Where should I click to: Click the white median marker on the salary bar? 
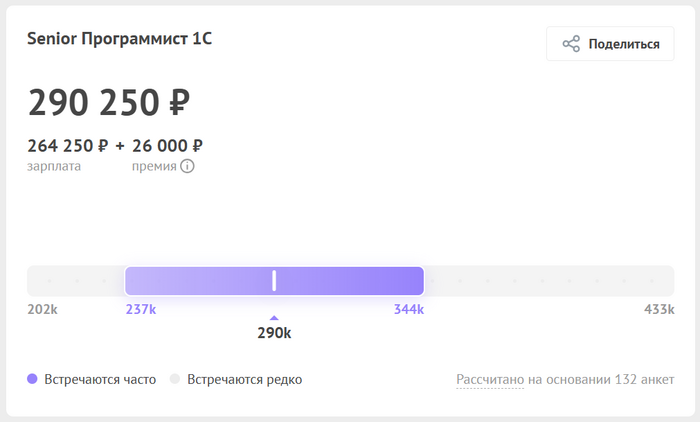274,281
